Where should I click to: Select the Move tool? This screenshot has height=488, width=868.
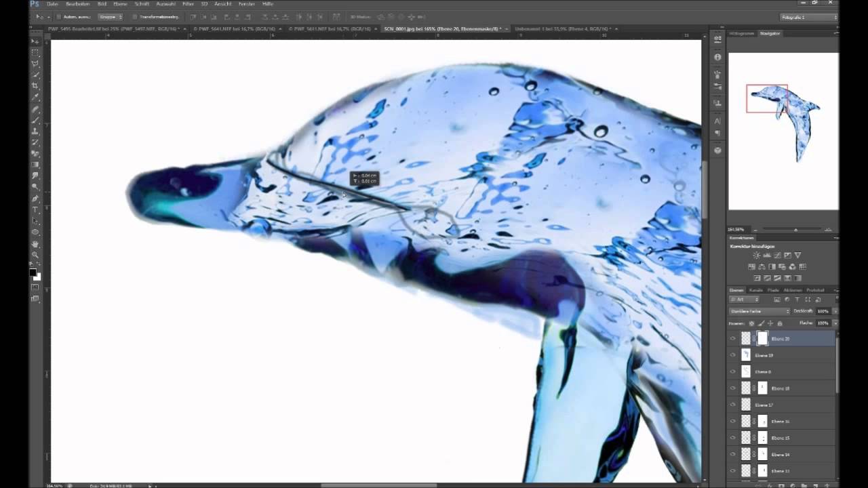35,41
